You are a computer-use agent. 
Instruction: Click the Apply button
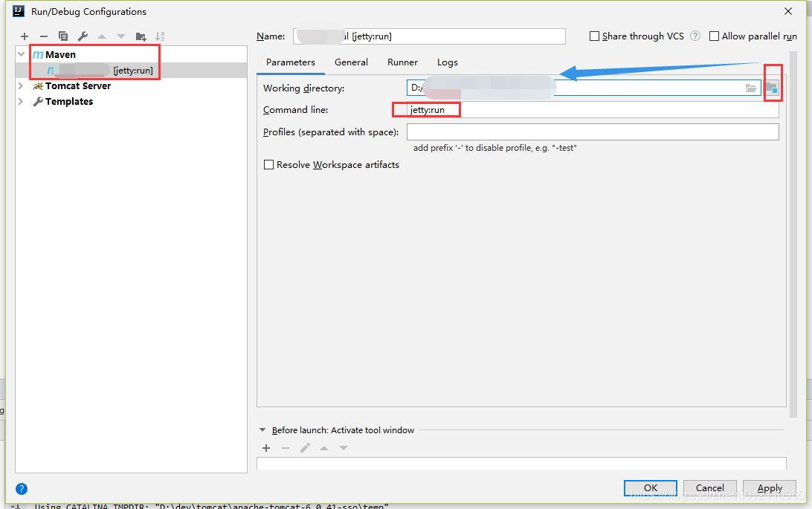770,487
